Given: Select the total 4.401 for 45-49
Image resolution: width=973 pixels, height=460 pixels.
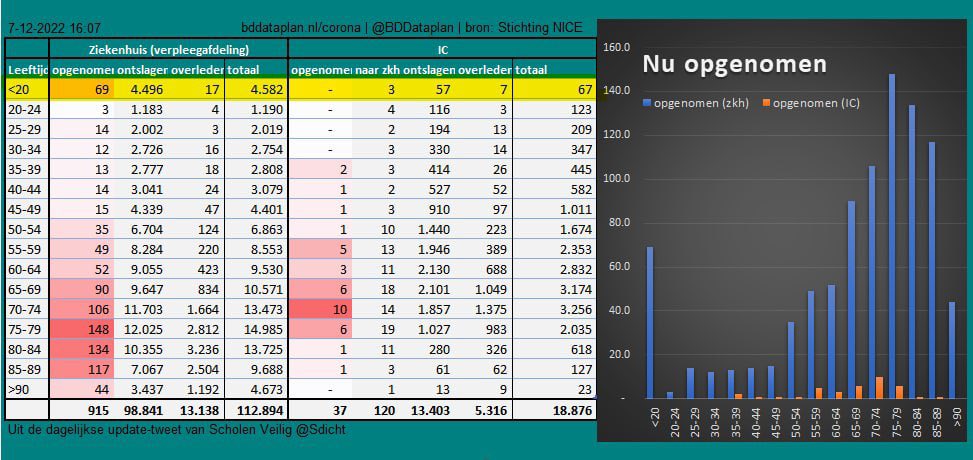Looking at the screenshot, I should tap(265, 209).
